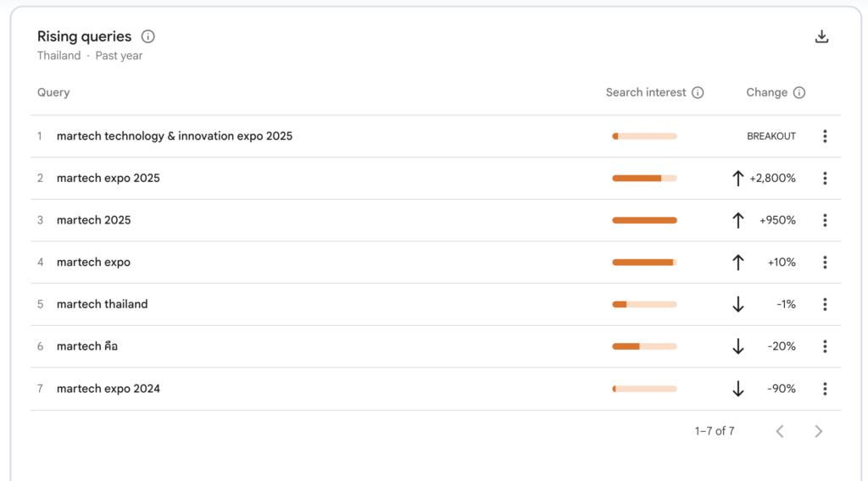Open options menu for martech expo row
The height and width of the screenshot is (481, 868).
tap(825, 263)
